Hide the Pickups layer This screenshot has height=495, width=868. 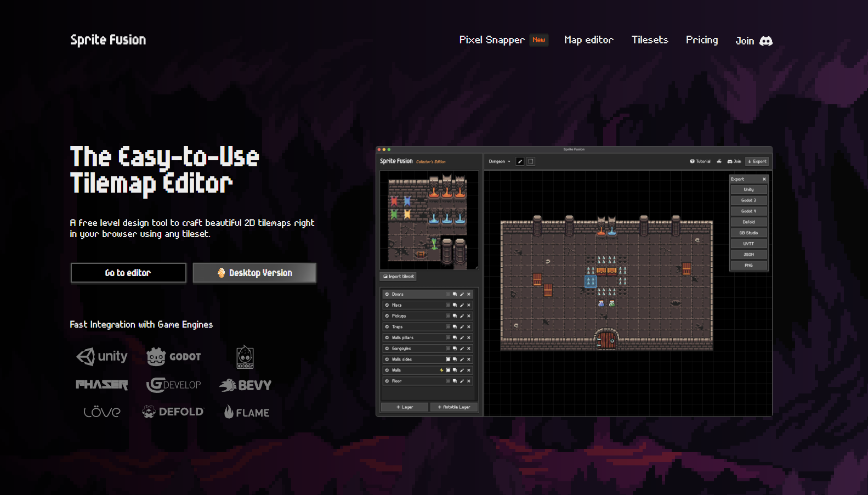(387, 316)
